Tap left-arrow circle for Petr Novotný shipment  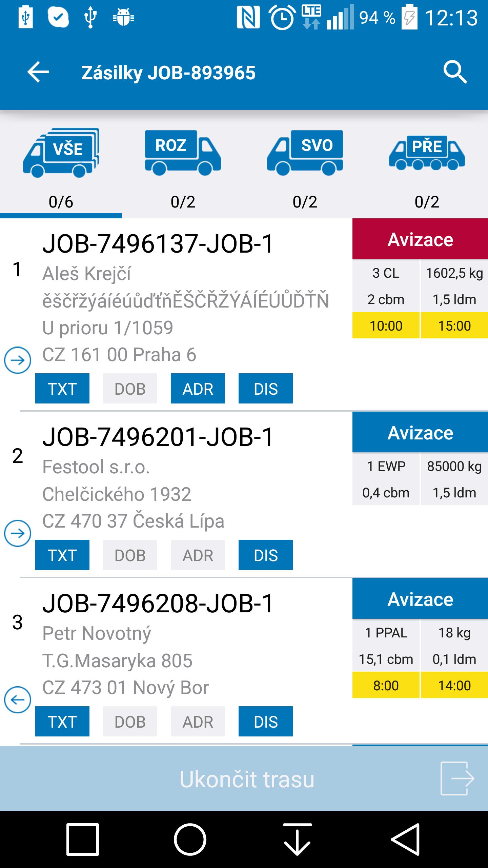[18, 699]
